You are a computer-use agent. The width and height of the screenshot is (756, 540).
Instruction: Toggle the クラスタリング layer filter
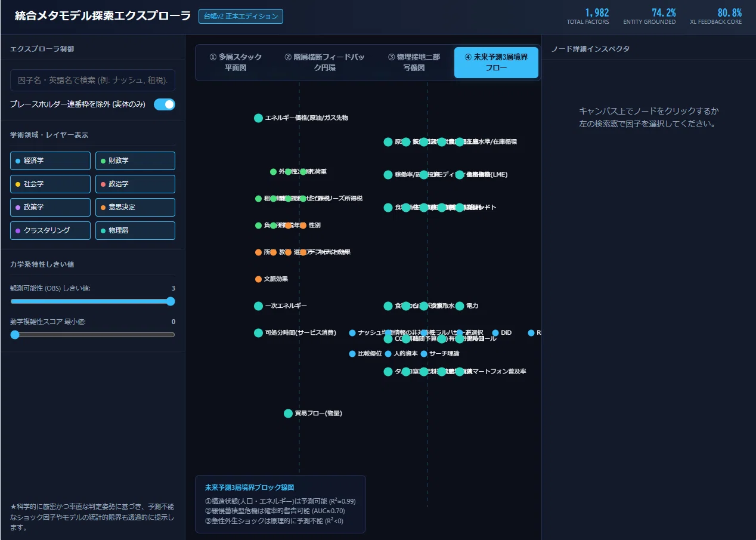50,230
